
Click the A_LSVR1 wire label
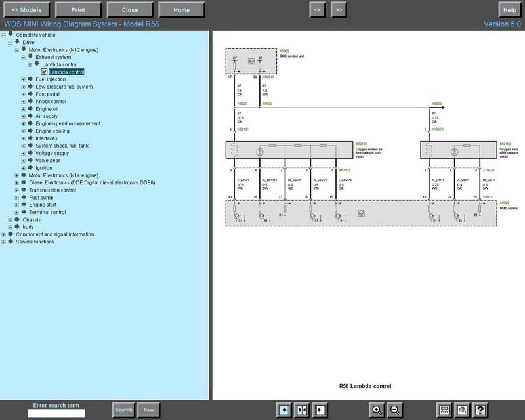tap(270, 180)
